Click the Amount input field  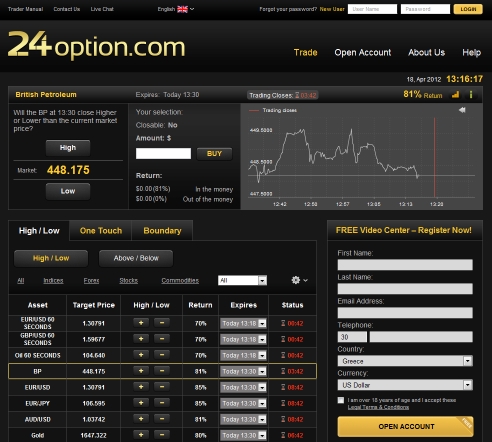click(x=163, y=154)
